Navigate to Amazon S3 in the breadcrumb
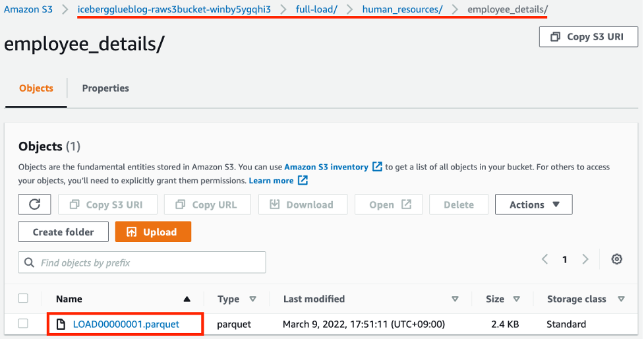Viewport: 644px width, 339px height. (28, 9)
